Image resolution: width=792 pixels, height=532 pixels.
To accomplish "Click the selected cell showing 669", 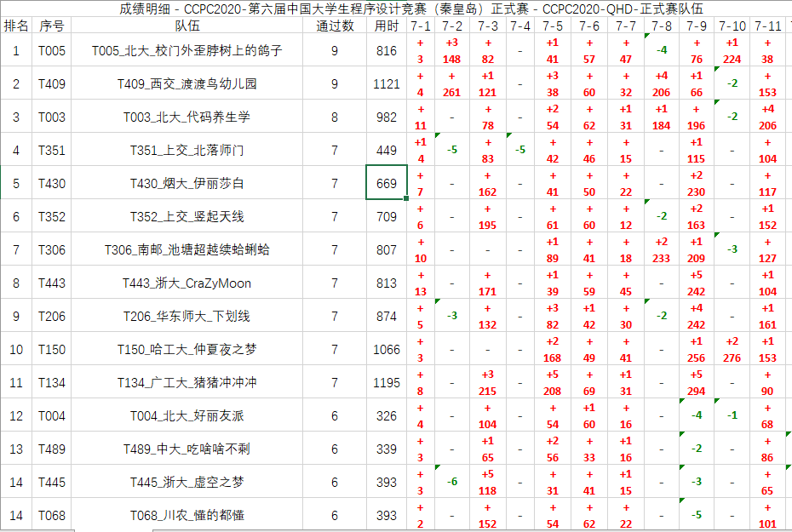I will [386, 183].
